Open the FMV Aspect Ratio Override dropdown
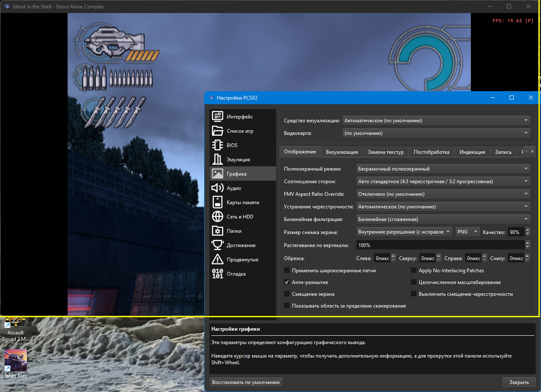Image resolution: width=541 pixels, height=392 pixels. tap(443, 194)
